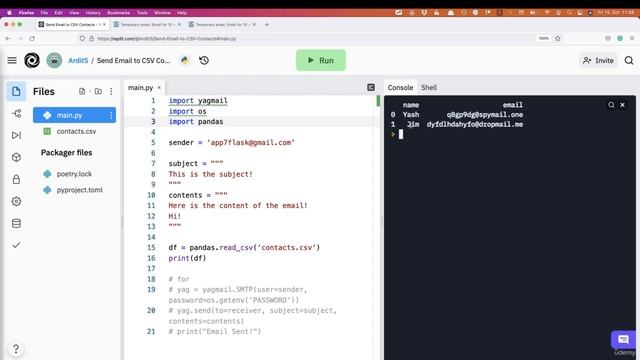Open the ArditS profile link
This screenshot has width=640, height=360.
pyautogui.click(x=78, y=60)
